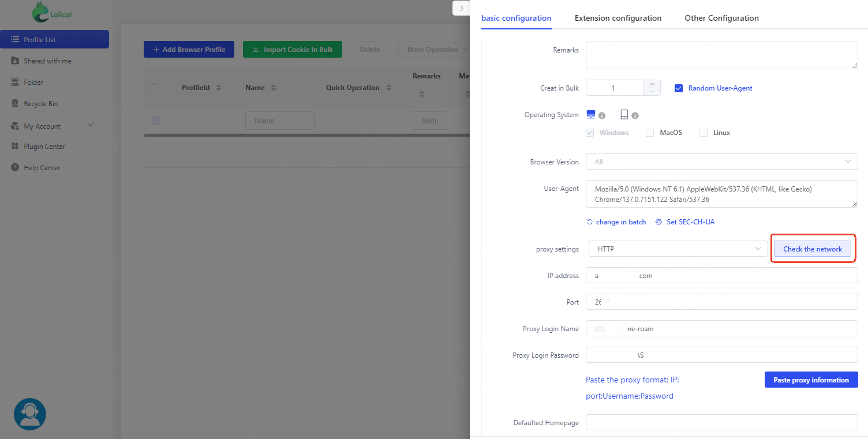Collapse the configuration panel with arrow
868x439 pixels.
[x=461, y=8]
